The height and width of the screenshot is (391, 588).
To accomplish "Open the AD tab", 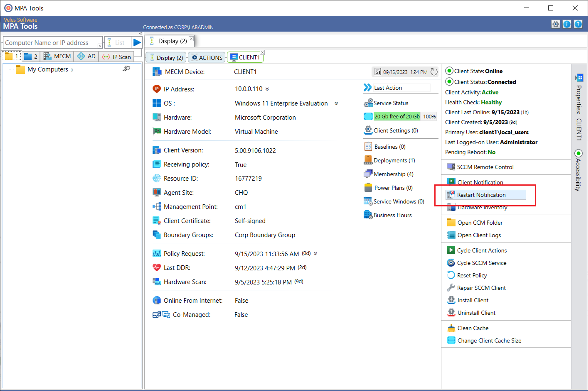I will [x=86, y=56].
